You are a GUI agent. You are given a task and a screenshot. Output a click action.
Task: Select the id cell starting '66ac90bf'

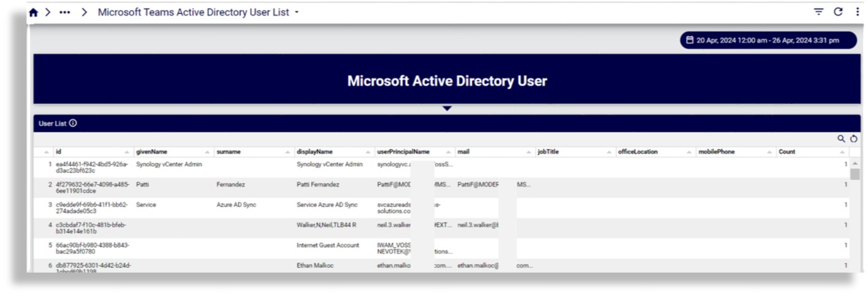(x=92, y=248)
